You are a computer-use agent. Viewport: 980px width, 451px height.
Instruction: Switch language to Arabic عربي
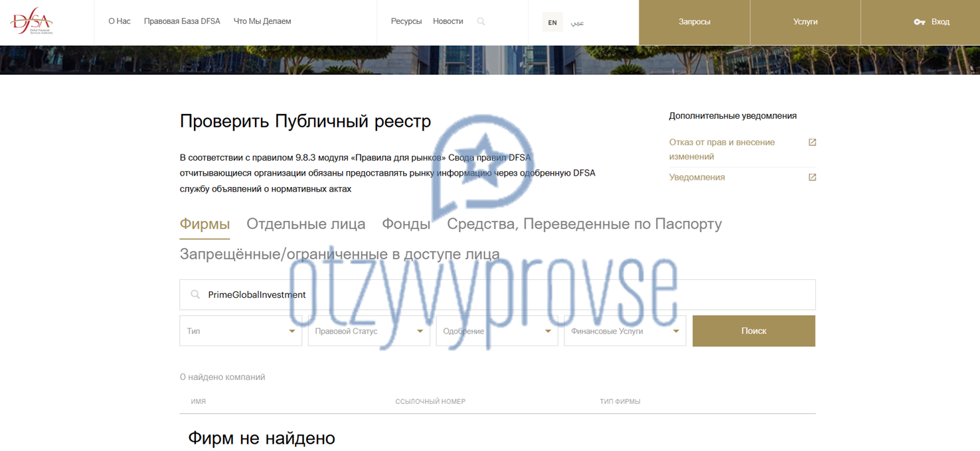click(x=578, y=23)
